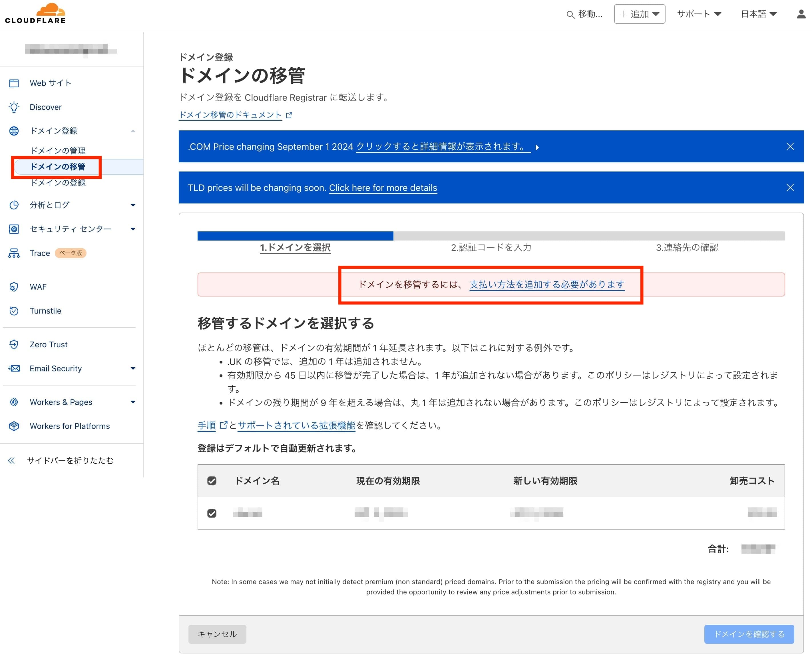The height and width of the screenshot is (662, 812).
Task: Open Workers for Platforms in sidebar
Action: [x=70, y=426]
